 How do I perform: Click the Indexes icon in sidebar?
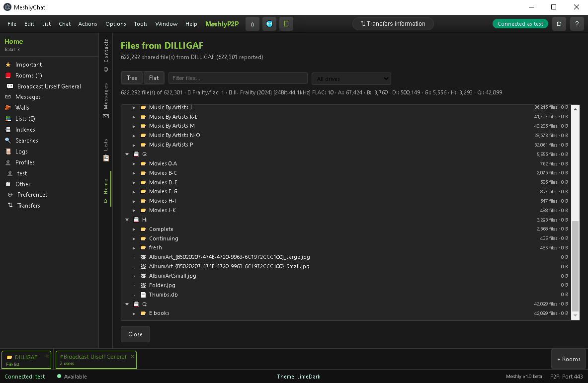(x=8, y=130)
